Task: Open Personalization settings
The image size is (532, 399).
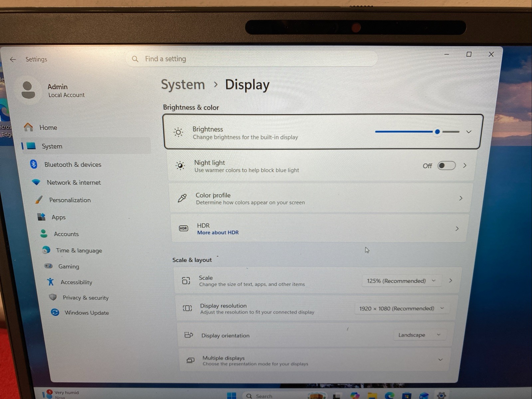Action: point(70,200)
